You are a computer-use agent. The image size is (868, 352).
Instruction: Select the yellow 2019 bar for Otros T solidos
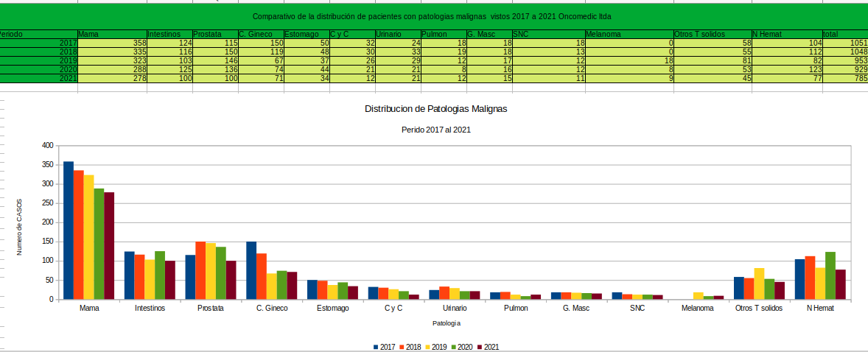(x=759, y=284)
